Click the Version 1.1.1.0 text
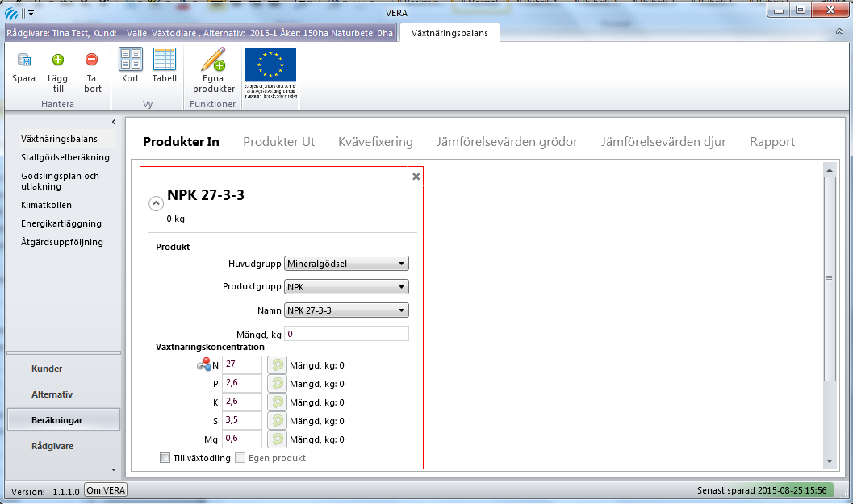The image size is (853, 504). (45, 491)
